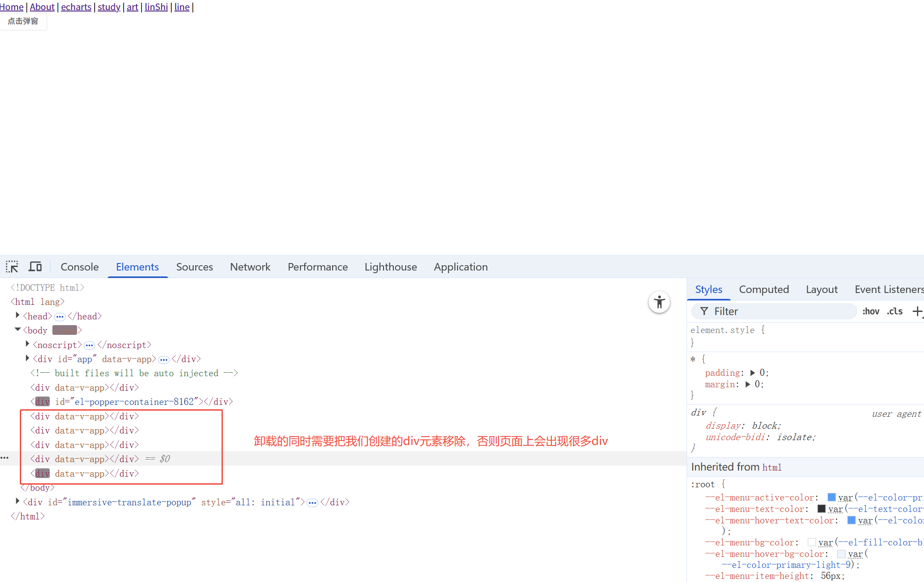Toggle the device toolbar icon
The image size is (924, 582).
pyautogui.click(x=35, y=267)
